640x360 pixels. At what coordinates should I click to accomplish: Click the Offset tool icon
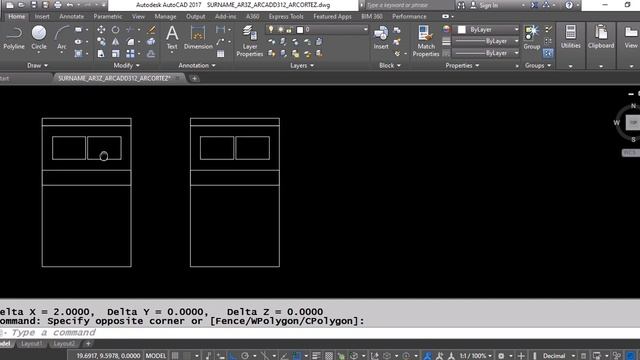[151, 53]
